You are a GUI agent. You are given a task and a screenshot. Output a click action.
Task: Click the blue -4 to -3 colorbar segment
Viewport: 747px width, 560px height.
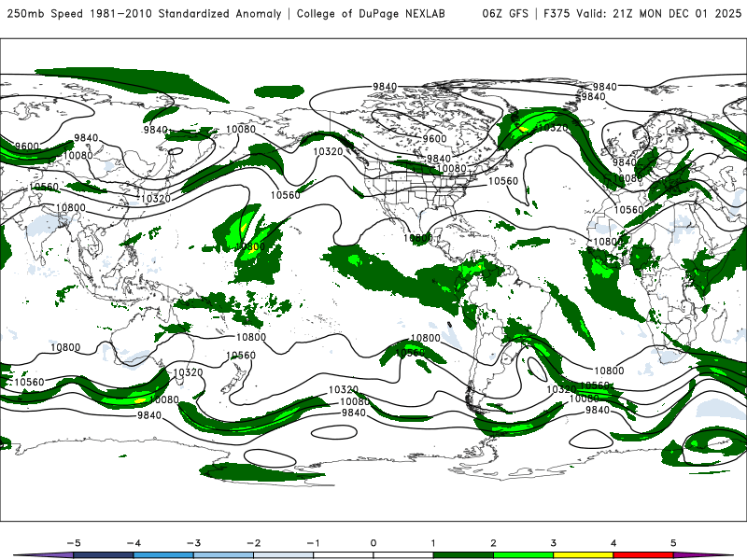[163, 555]
